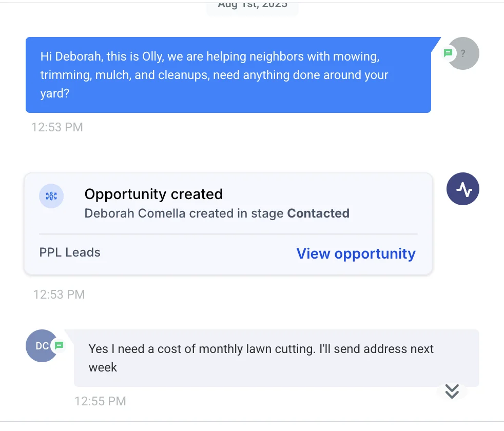Click the PPL Leads pipeline label
The height and width of the screenshot is (431, 504).
pyautogui.click(x=70, y=252)
